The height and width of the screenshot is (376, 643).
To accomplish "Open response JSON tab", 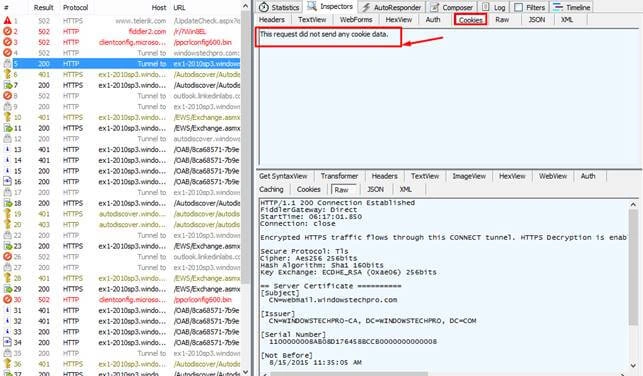I will click(375, 189).
